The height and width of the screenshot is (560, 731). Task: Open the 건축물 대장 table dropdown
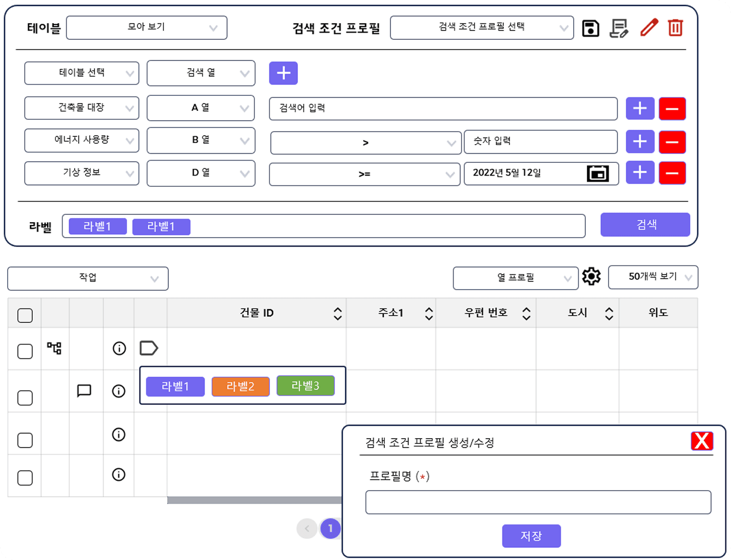point(82,108)
